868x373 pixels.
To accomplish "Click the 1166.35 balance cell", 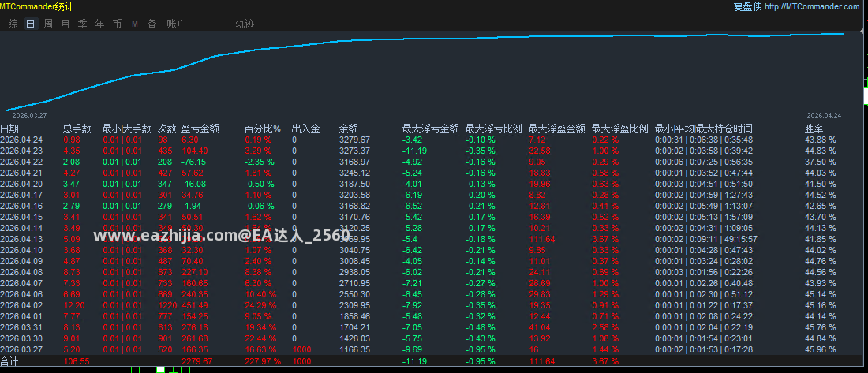I will [x=354, y=350].
